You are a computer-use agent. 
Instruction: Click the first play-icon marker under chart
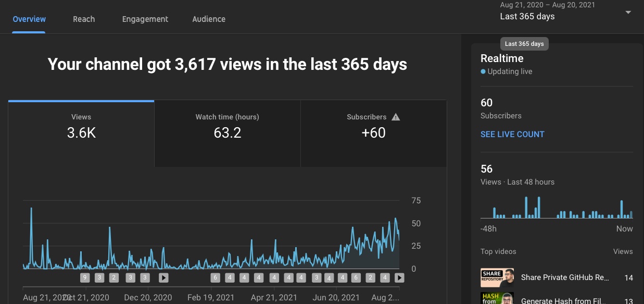(163, 278)
